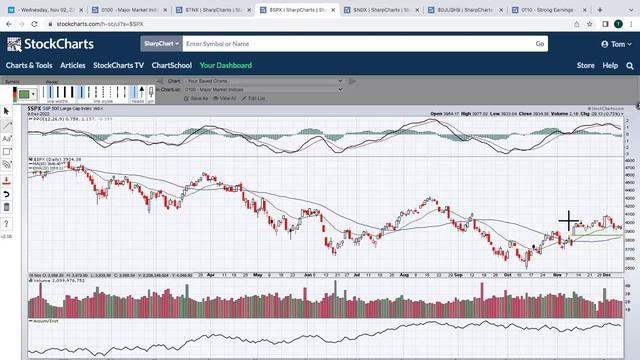This screenshot has width=640, height=360.
Task: Select the Aa text annotation tool
Action: coord(7,139)
